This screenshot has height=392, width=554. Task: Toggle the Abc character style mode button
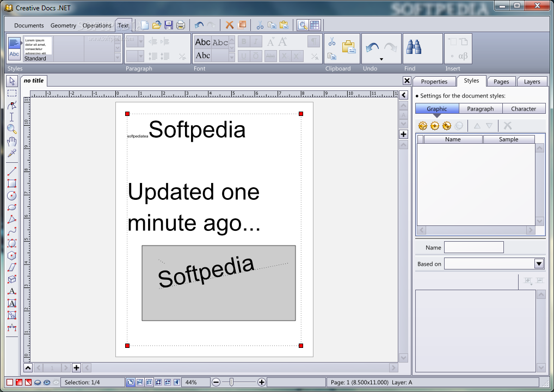(14, 54)
